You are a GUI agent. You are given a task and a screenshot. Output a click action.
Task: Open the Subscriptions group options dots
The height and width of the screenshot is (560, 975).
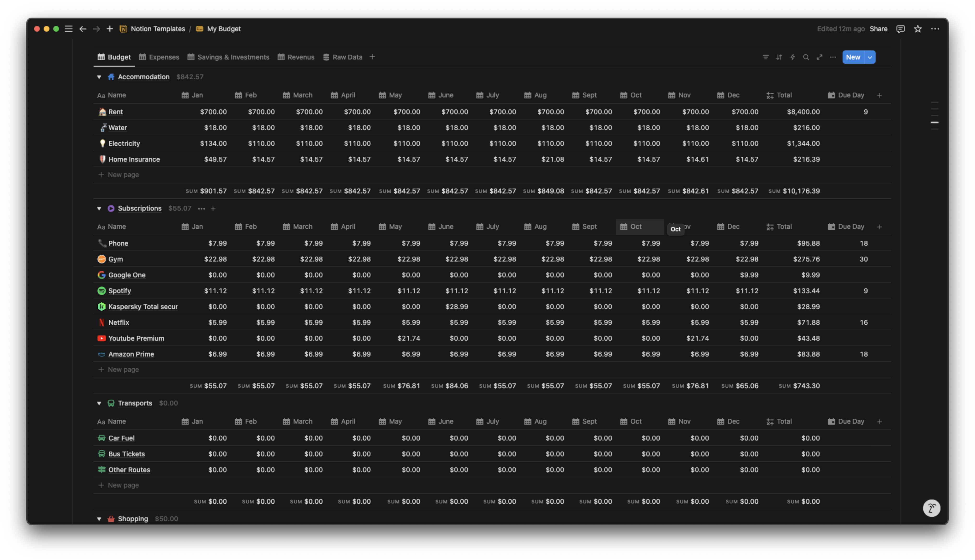[x=201, y=209]
